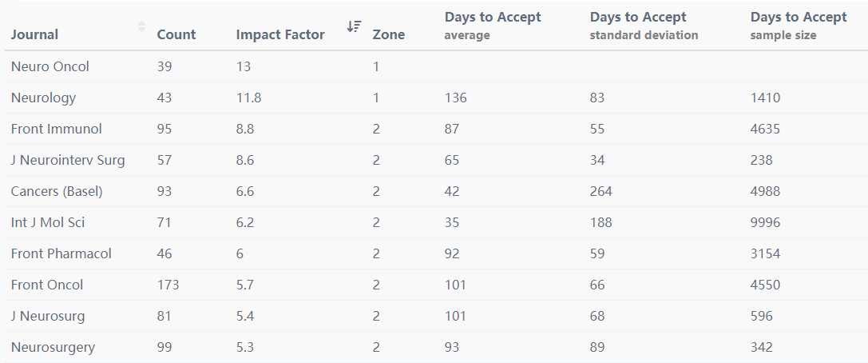Select the Cancers (Basel) journal entry

(x=57, y=192)
